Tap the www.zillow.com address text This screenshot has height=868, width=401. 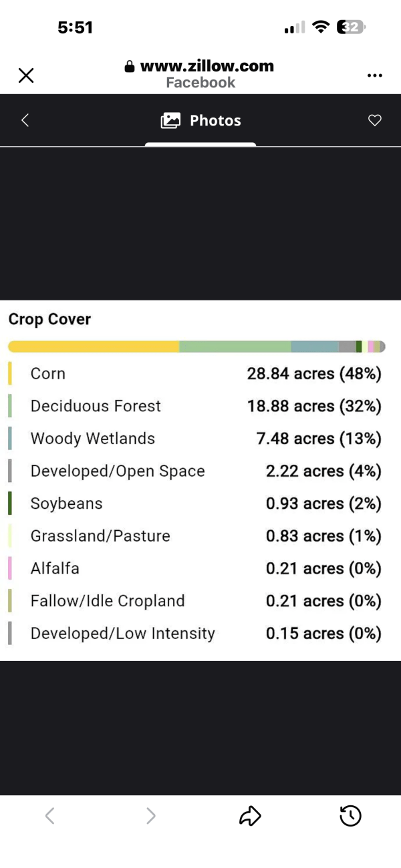point(207,65)
